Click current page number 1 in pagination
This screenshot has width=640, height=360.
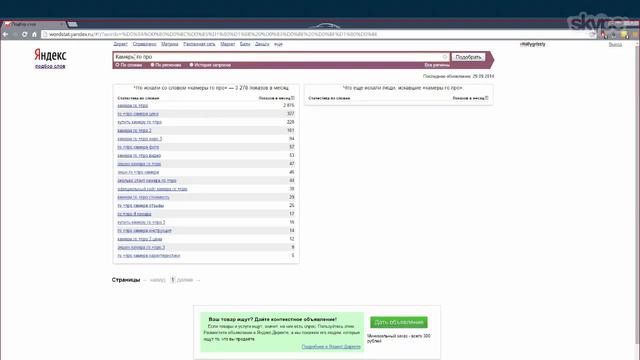pyautogui.click(x=173, y=280)
